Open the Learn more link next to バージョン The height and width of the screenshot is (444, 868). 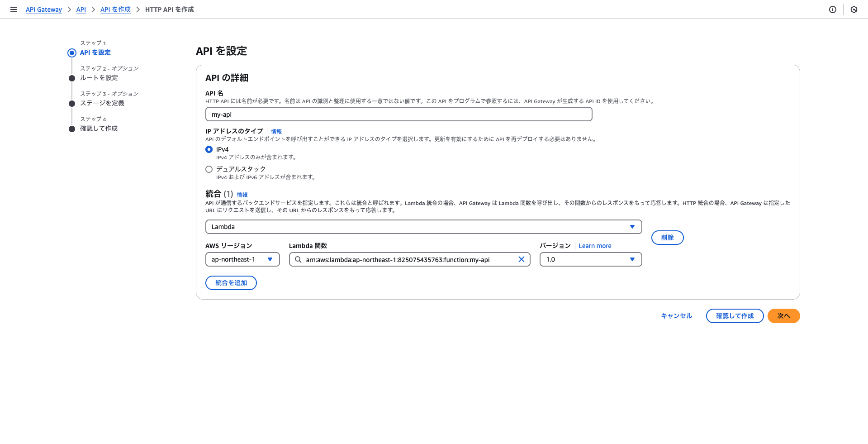pyautogui.click(x=595, y=245)
